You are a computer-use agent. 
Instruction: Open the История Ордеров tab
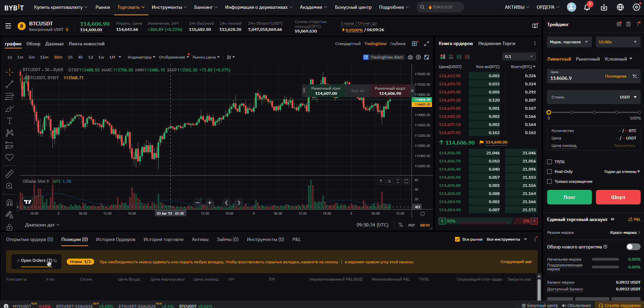[x=116, y=239]
